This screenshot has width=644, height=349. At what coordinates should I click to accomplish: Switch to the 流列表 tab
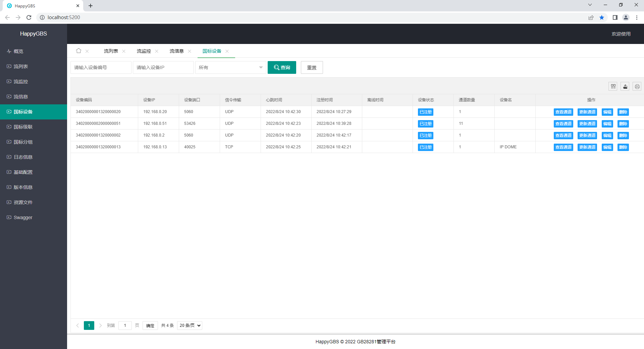(111, 51)
